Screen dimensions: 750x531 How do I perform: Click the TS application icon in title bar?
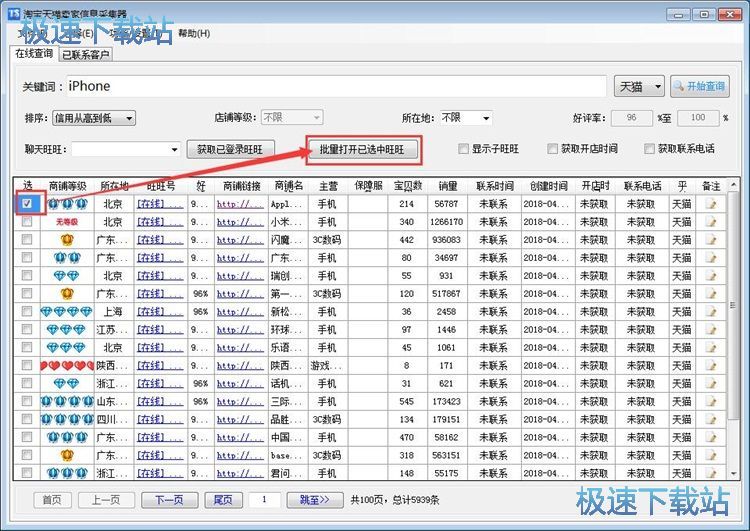pos(15,14)
